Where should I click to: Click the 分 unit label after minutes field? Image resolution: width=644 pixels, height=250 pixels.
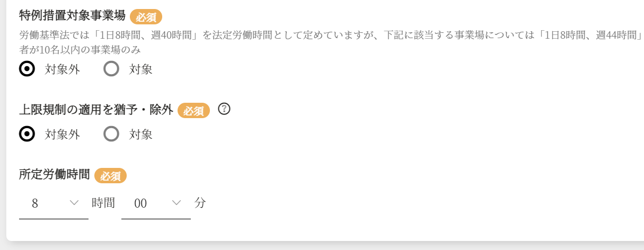pos(200,202)
